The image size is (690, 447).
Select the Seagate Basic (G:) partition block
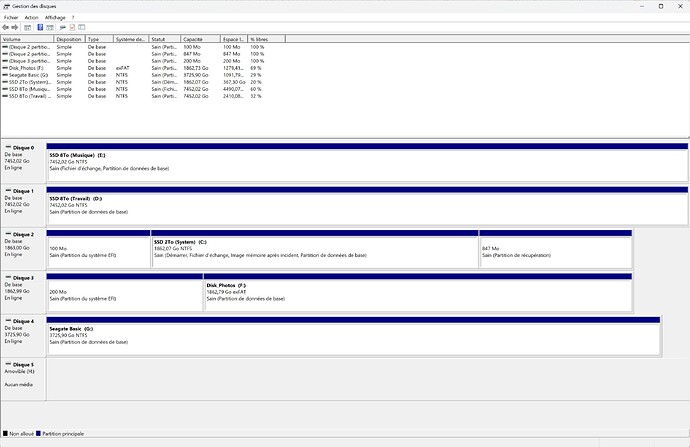click(353, 335)
